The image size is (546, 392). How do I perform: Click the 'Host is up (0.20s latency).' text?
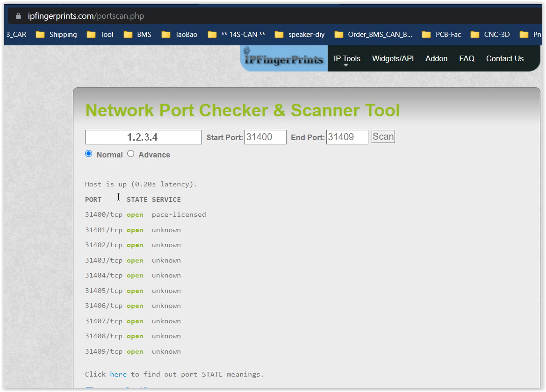[x=141, y=184]
